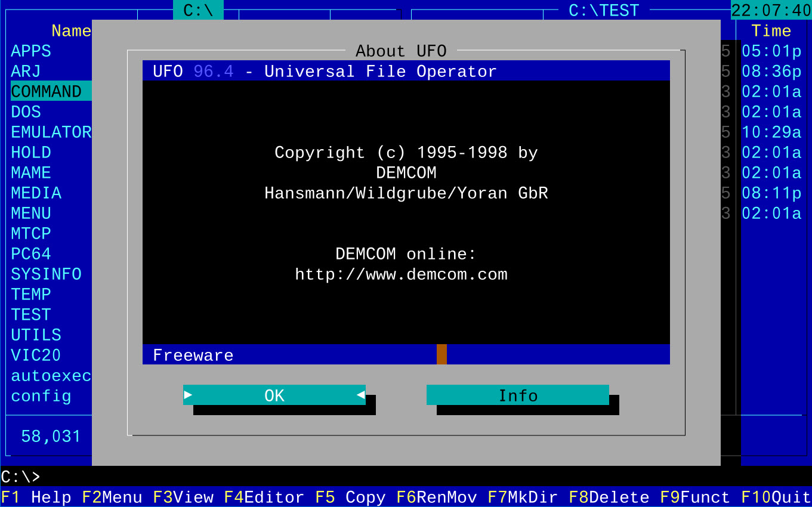812x507 pixels.
Task: Click the Freeware label in About dialog
Action: [x=193, y=355]
